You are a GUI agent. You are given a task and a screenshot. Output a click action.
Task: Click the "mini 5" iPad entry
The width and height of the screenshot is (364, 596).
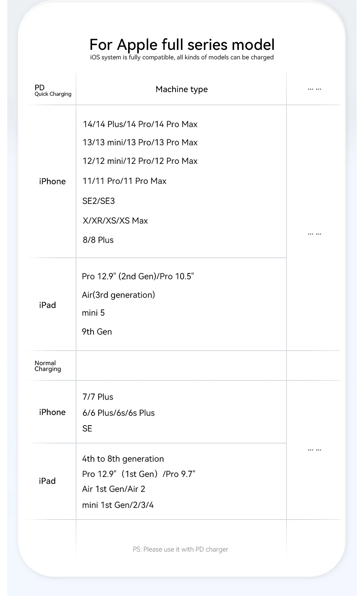tap(93, 313)
